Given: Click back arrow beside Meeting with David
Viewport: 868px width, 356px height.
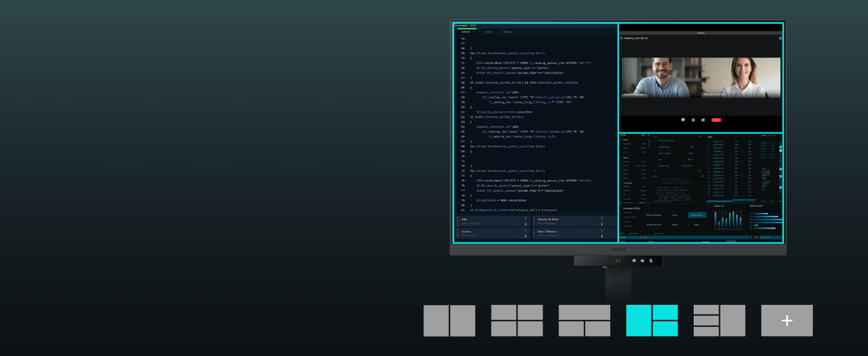Looking at the screenshot, I should tap(621, 38).
